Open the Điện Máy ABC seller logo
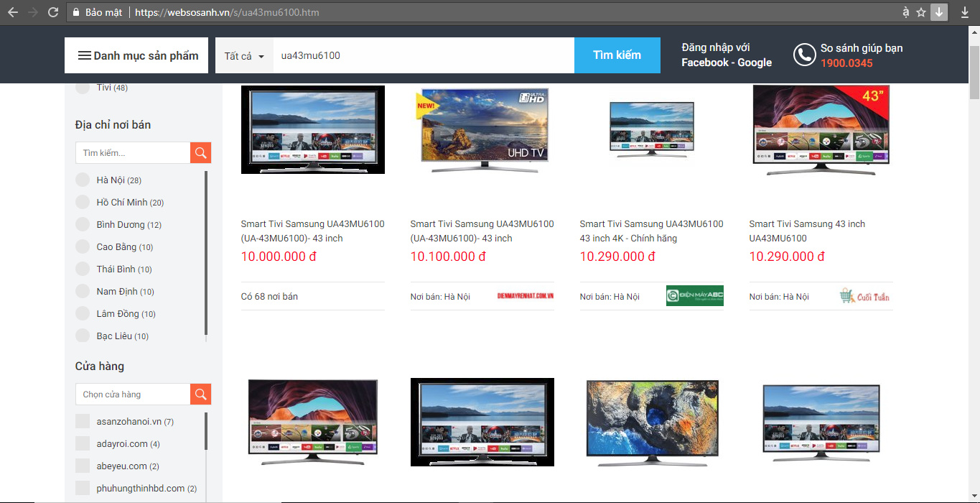This screenshot has height=503, width=980. pos(694,296)
